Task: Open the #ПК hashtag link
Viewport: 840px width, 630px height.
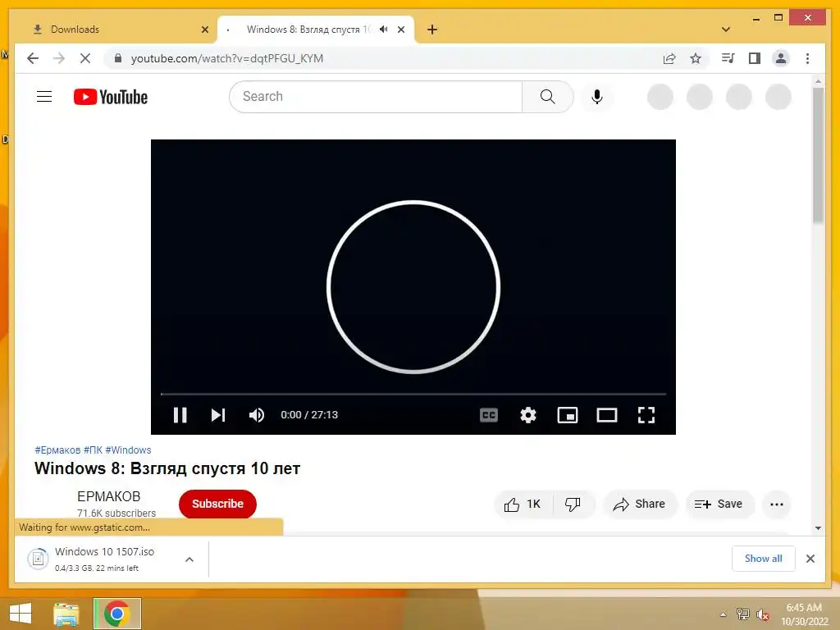Action: pos(93,450)
